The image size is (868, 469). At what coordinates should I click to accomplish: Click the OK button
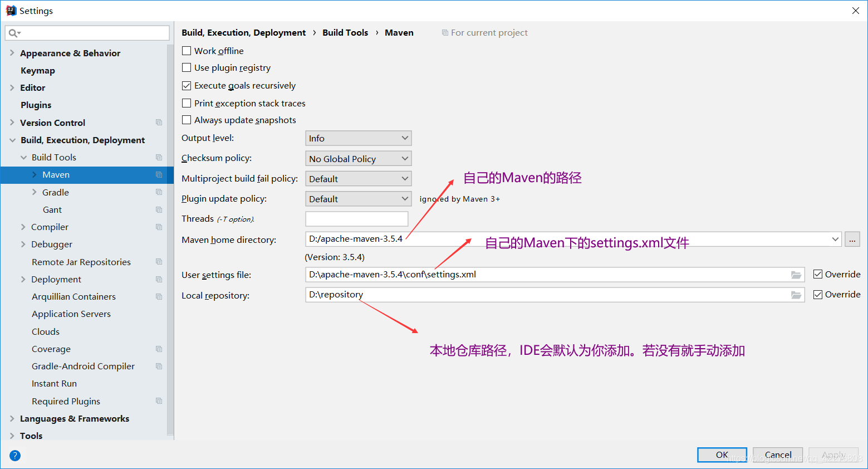coord(722,455)
